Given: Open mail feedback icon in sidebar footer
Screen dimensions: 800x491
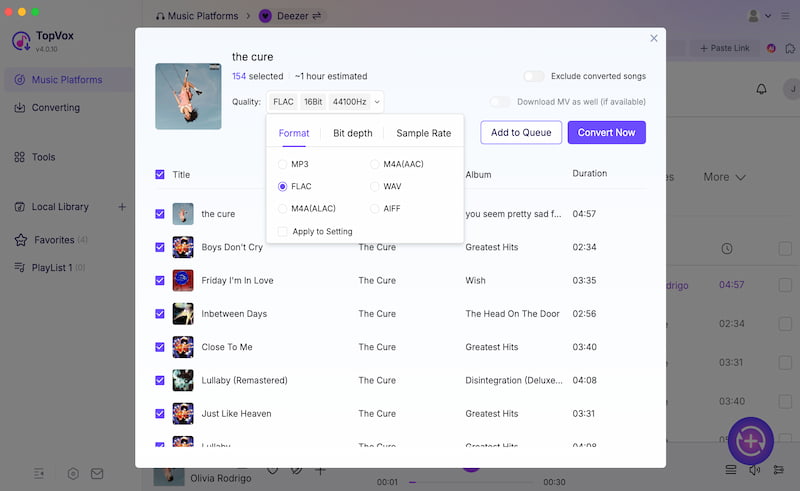Looking at the screenshot, I should 97,474.
